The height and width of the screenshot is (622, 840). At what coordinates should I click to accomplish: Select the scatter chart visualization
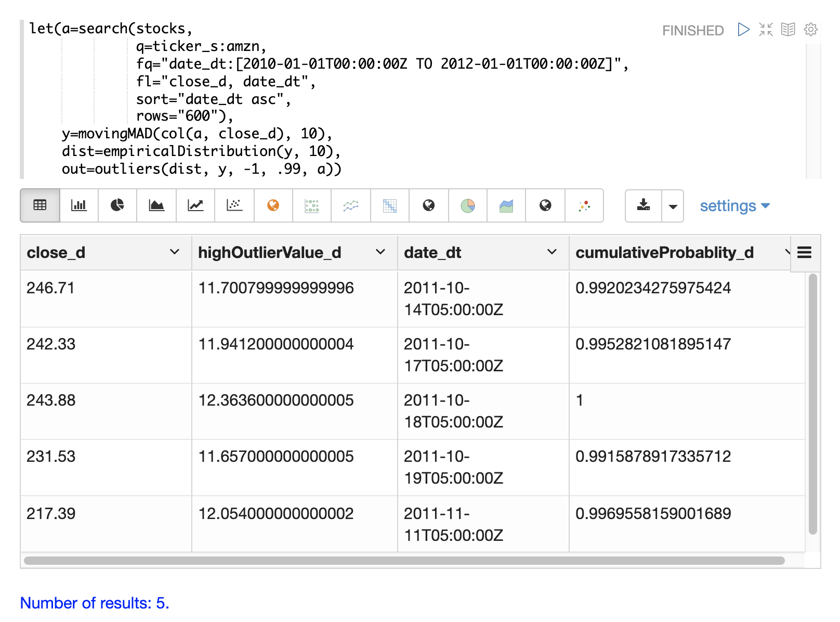234,205
